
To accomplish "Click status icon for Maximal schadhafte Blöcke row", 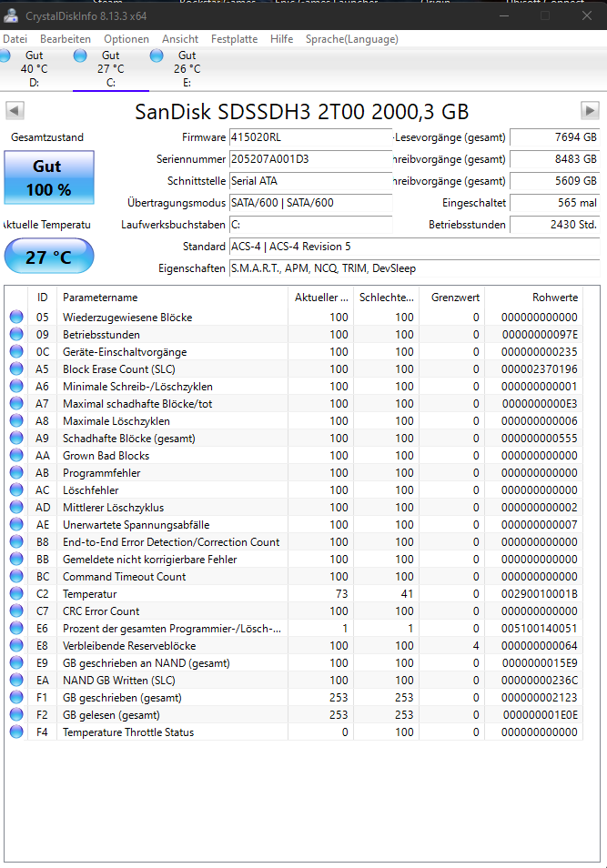I will (16, 403).
